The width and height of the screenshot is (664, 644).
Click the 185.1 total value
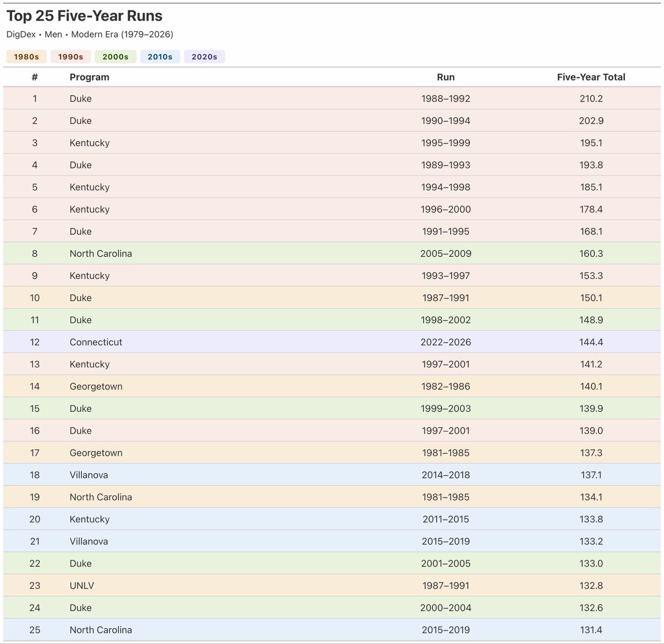pyautogui.click(x=591, y=187)
